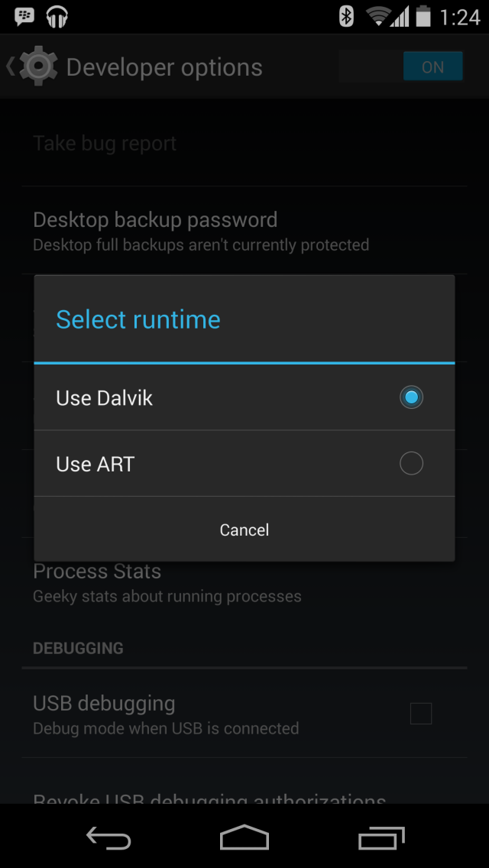Tap the clock showing 1:24
Image resolution: width=489 pixels, height=868 pixels.
coord(460,16)
